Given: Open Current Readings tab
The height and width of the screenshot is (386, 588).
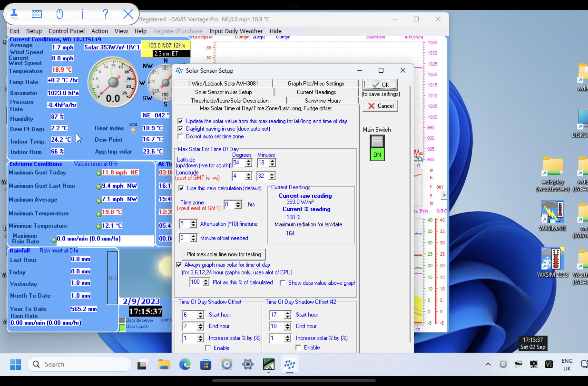Looking at the screenshot, I should (x=316, y=92).
